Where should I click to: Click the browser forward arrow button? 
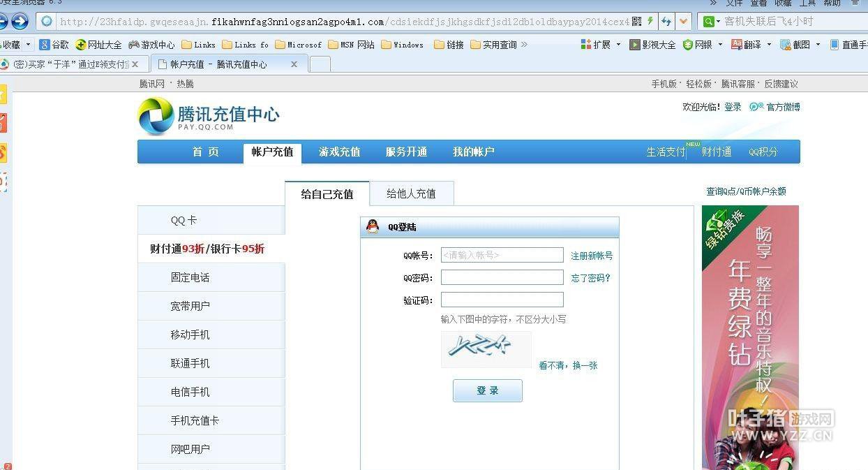click(x=20, y=22)
